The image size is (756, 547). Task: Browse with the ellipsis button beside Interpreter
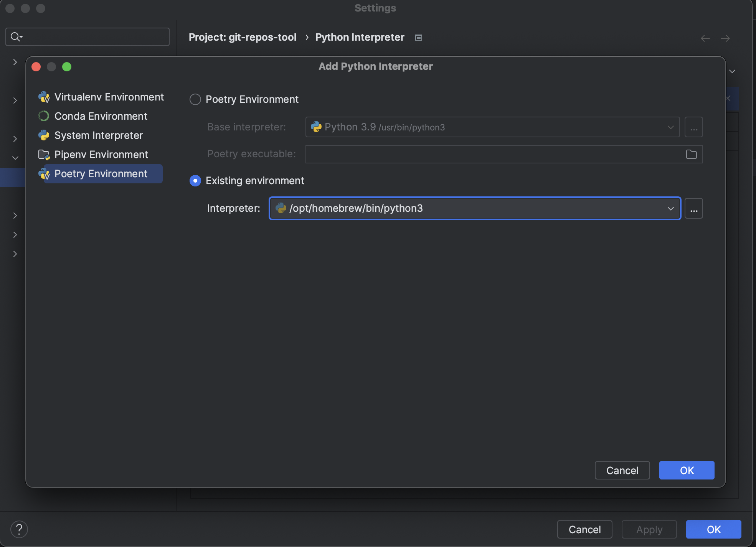click(x=693, y=209)
